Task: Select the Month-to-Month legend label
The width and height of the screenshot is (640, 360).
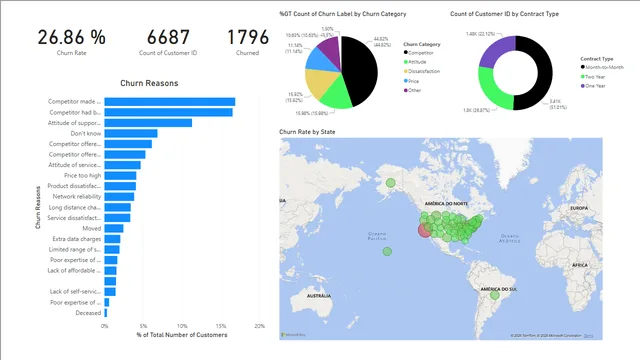Action: tap(604, 67)
